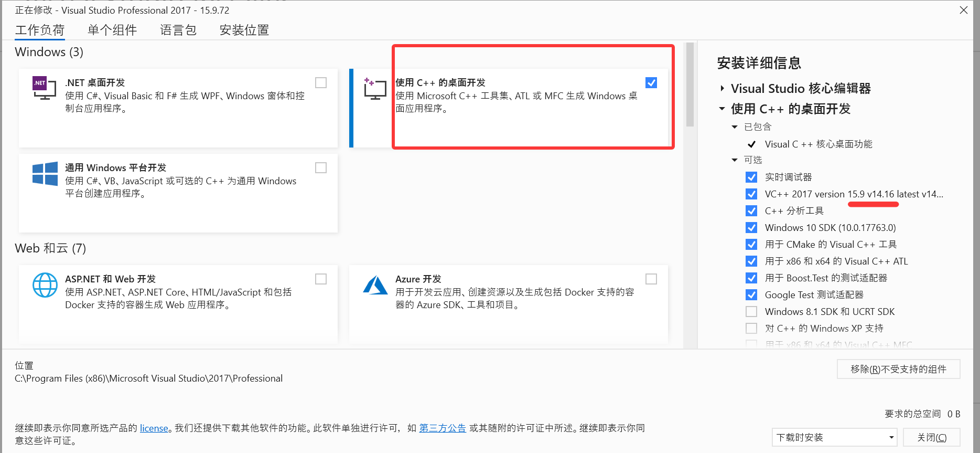The width and height of the screenshot is (980, 453).
Task: Uncheck Google Test 测试适配器
Action: (751, 295)
